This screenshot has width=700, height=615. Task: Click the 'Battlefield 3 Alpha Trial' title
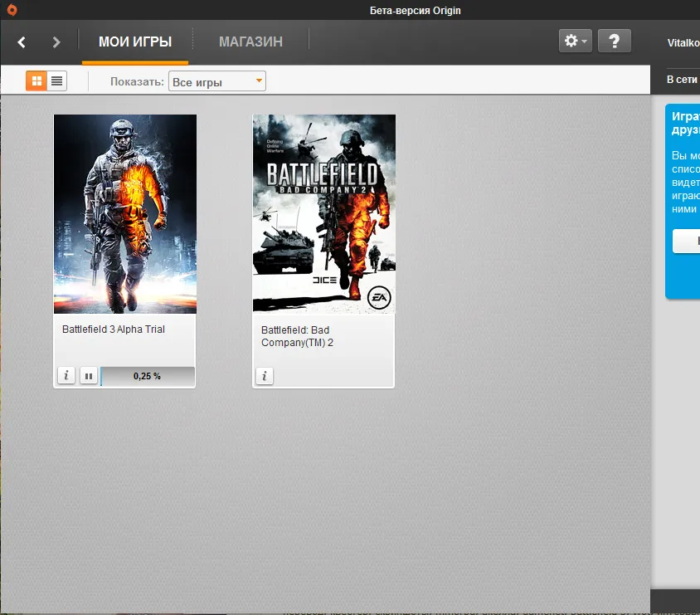click(114, 329)
